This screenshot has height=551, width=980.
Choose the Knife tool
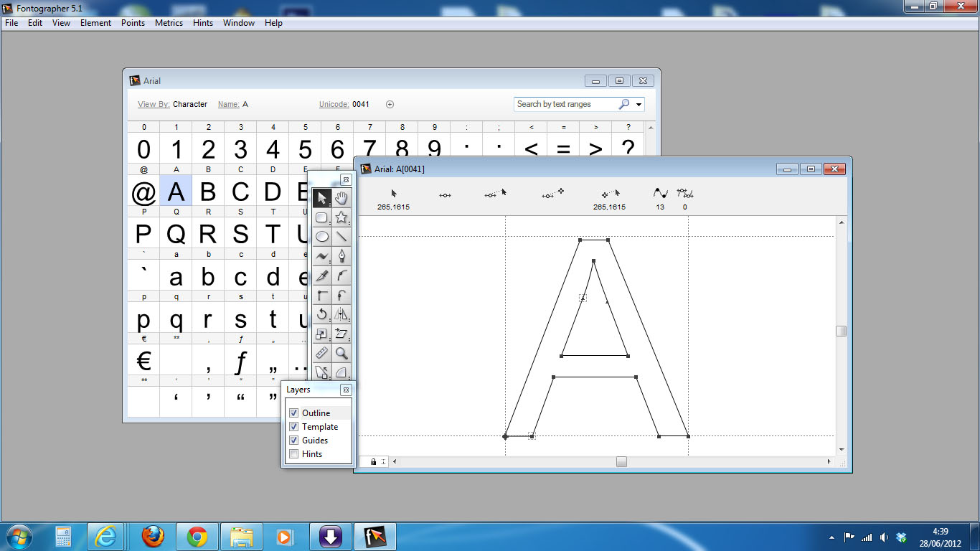(x=323, y=275)
